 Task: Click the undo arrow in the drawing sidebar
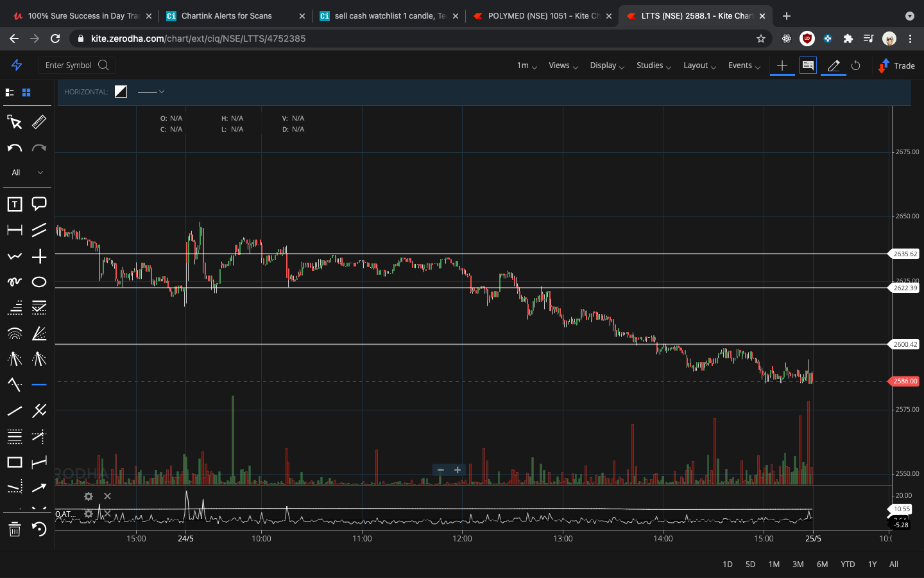pyautogui.click(x=13, y=148)
